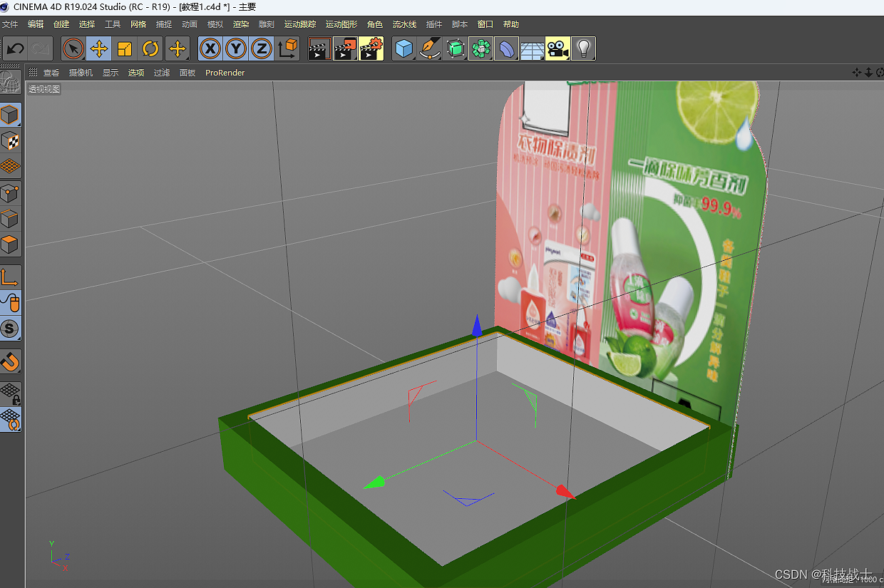Open the Pen spline tools dropdown
This screenshot has height=588, width=884.
(x=430, y=48)
